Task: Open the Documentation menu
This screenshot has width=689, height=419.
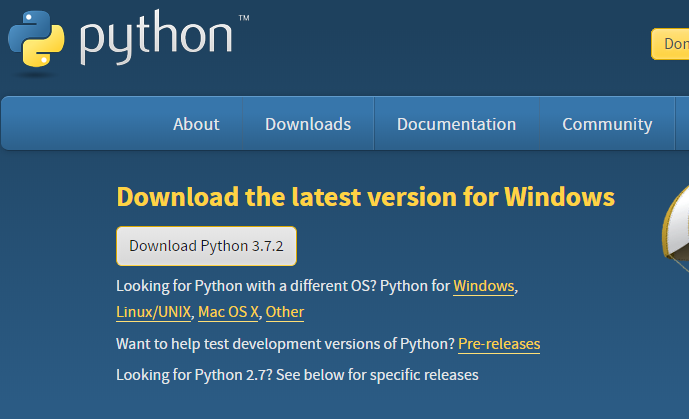Action: point(456,124)
